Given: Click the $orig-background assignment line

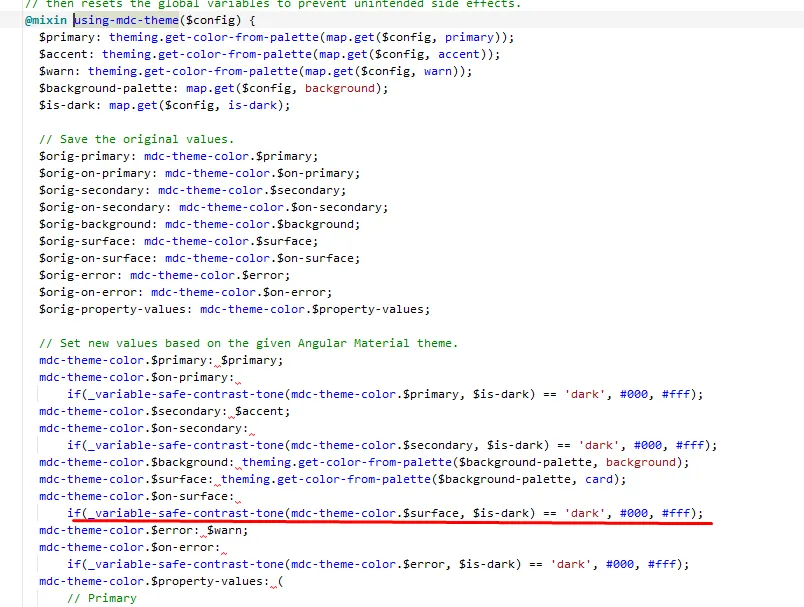Looking at the screenshot, I should (x=199, y=224).
